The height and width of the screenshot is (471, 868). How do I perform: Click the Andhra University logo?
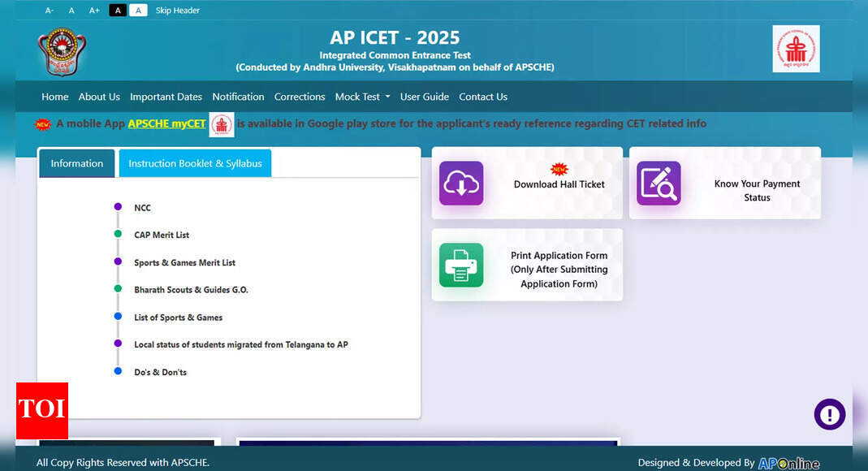(62, 52)
